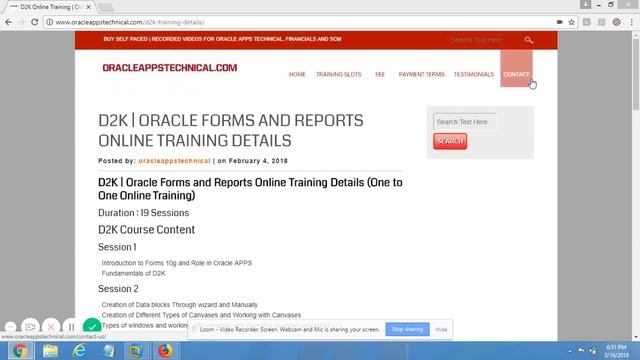
Task: Focus sidebar Search Text Here field
Action: pos(464,122)
